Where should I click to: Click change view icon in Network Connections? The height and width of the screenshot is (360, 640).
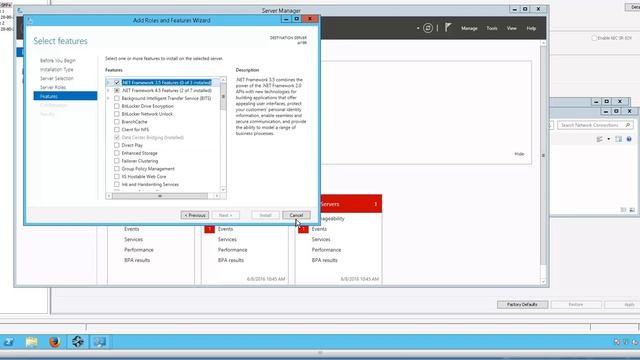(x=600, y=139)
